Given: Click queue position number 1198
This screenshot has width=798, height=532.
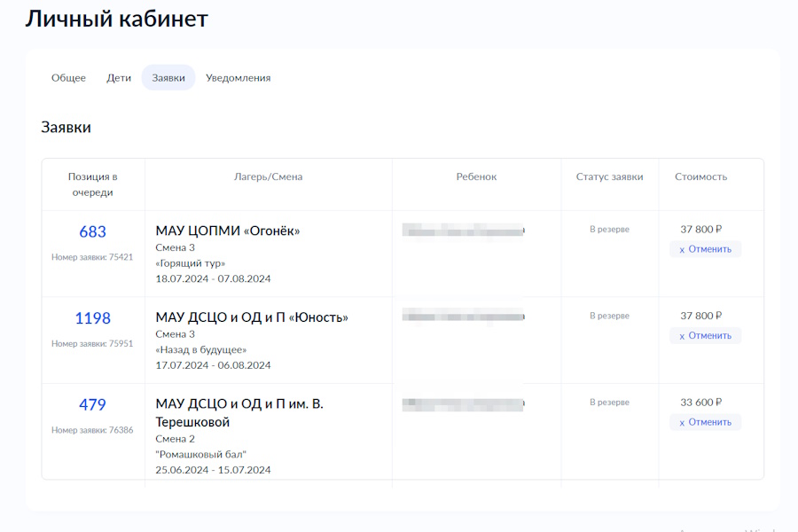Looking at the screenshot, I should pos(92,318).
